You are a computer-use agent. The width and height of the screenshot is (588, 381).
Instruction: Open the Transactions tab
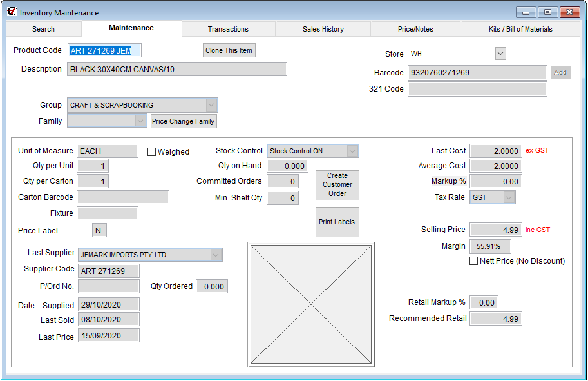point(228,29)
